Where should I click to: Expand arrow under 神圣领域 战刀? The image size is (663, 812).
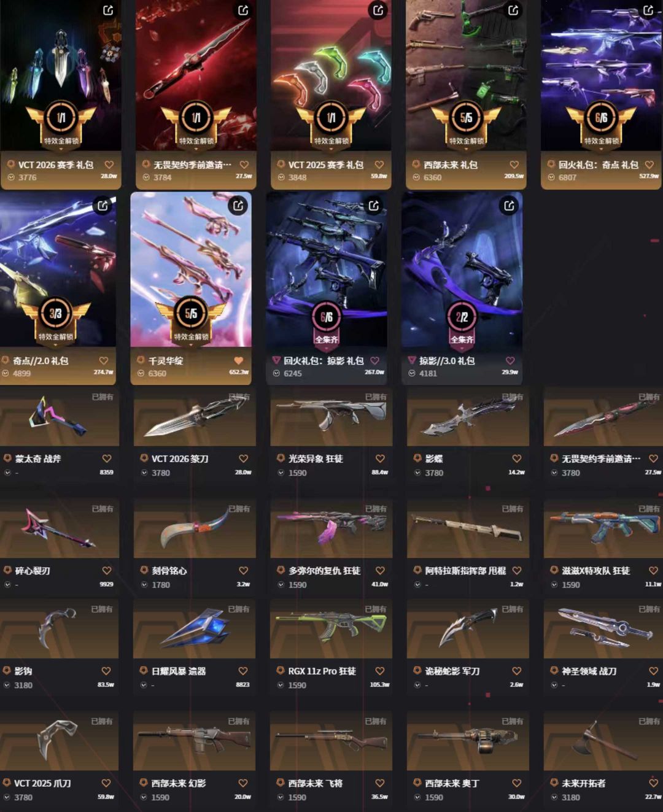click(x=554, y=685)
